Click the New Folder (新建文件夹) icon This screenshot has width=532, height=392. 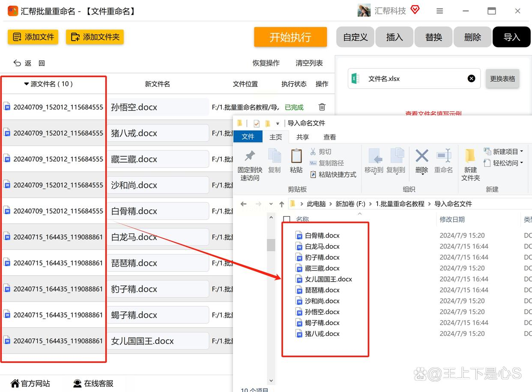point(470,157)
